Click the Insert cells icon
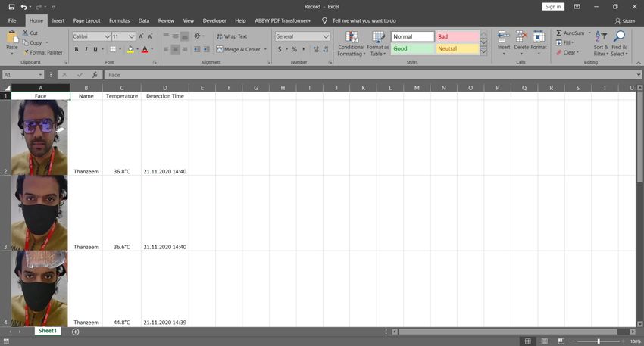Viewport: 644px width, 346px height. [x=504, y=37]
